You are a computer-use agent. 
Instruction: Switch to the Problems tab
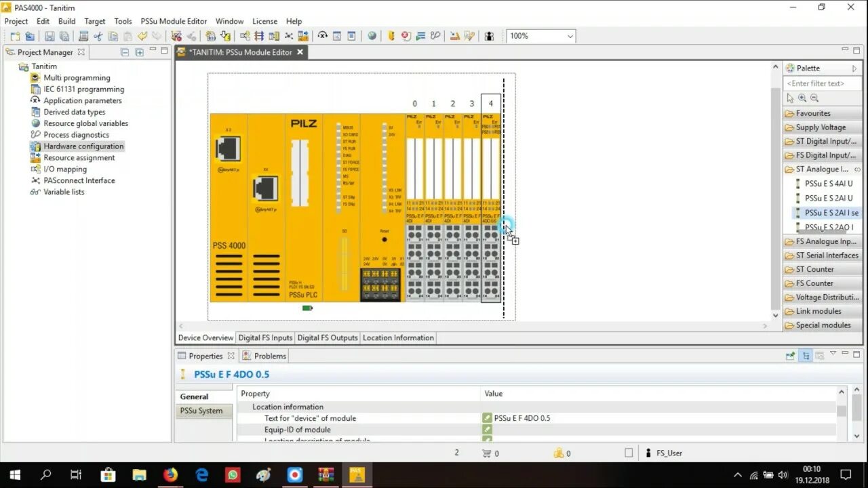(x=264, y=356)
